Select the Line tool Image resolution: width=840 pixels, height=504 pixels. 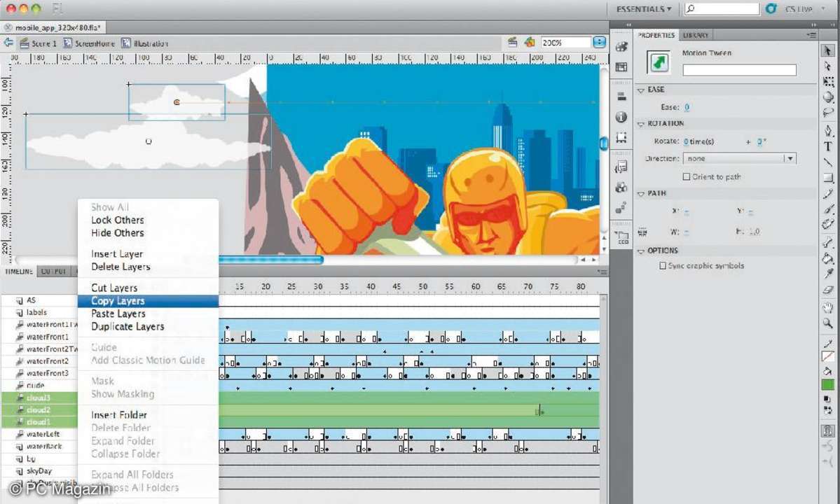pyautogui.click(x=828, y=162)
